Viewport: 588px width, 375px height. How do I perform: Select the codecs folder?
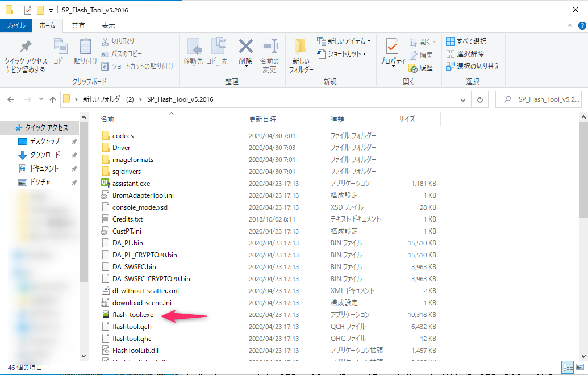123,135
